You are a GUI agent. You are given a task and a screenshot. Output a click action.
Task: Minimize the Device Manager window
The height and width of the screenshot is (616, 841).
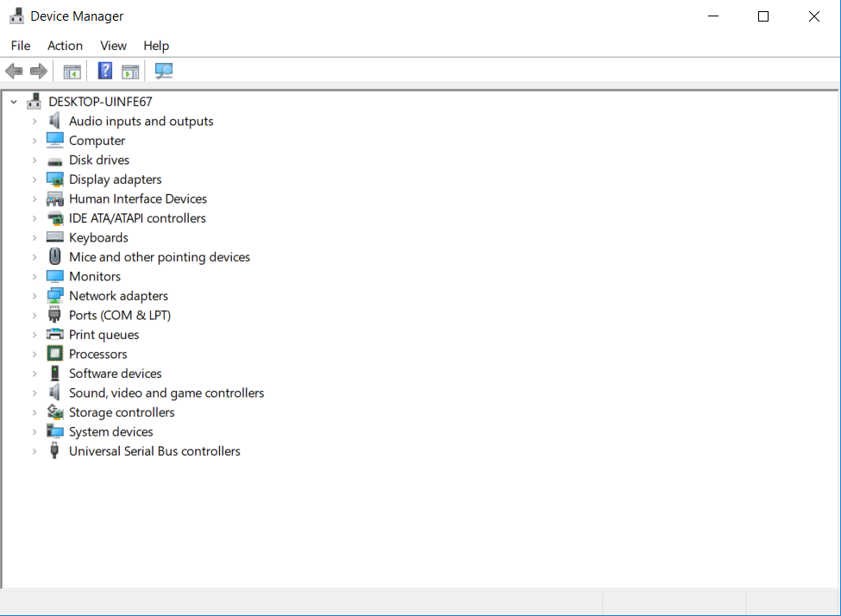(x=713, y=16)
